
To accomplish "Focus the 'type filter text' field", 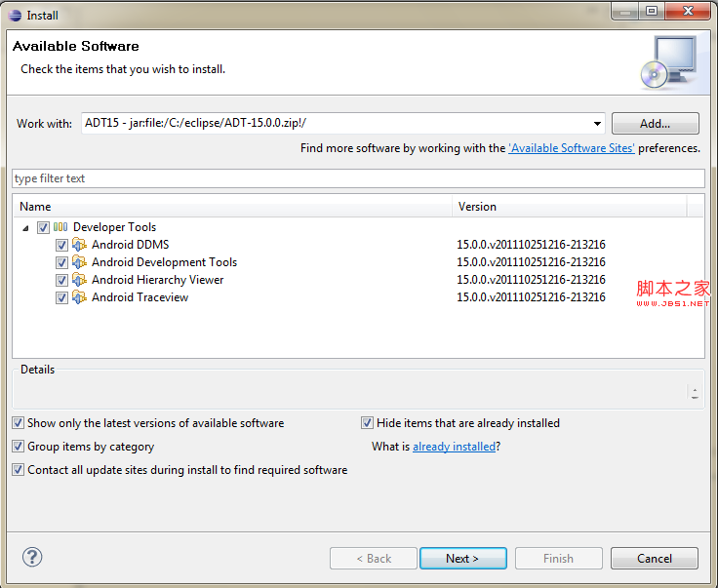I will tap(358, 178).
